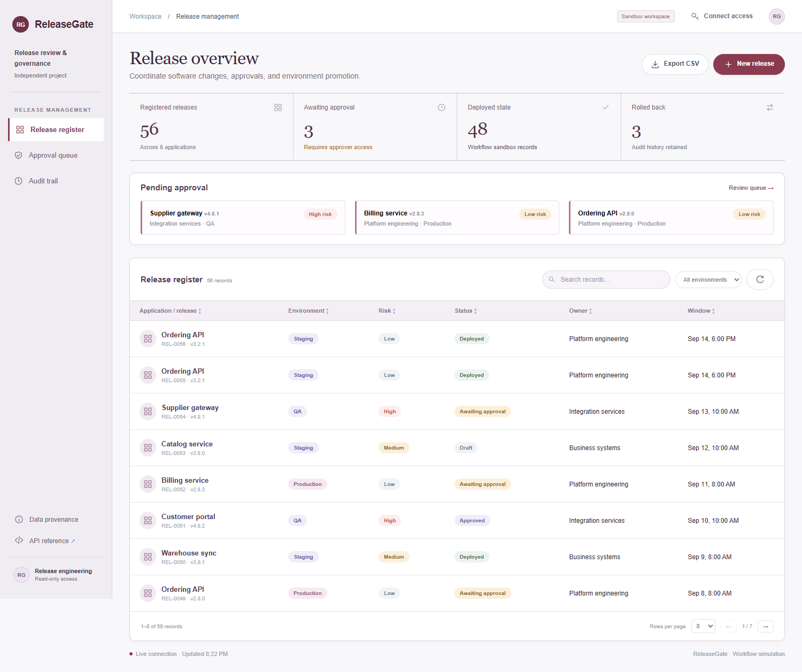Open the Supplier gateway v4.8.1 pending card
802x672 pixels.
pyautogui.click(x=243, y=218)
